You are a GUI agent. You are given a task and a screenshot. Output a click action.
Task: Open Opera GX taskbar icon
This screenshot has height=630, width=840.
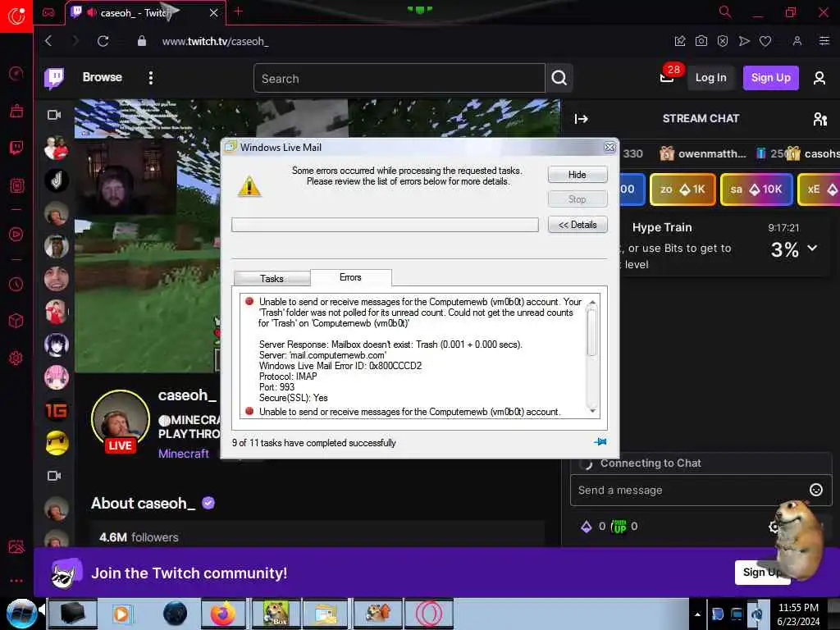(428, 614)
